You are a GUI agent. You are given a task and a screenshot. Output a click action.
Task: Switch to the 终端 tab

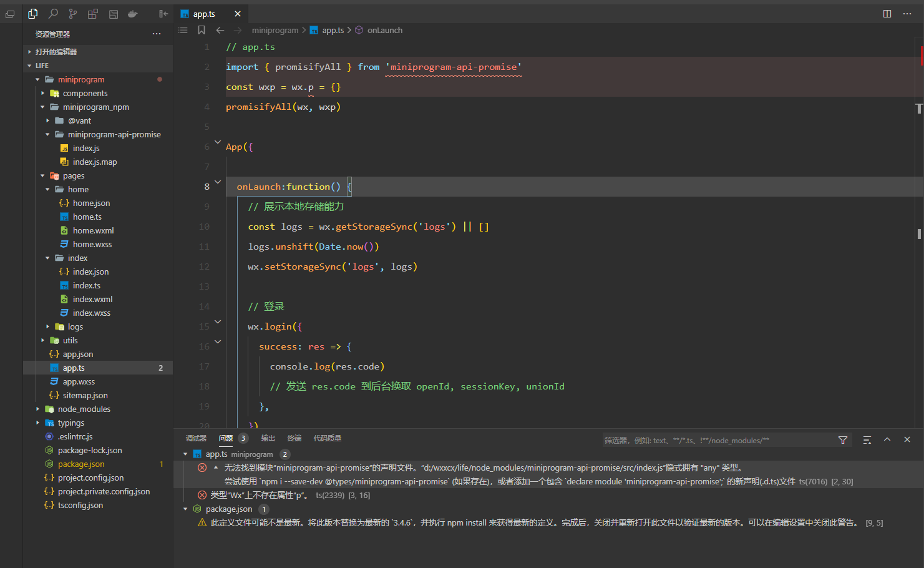(x=294, y=438)
